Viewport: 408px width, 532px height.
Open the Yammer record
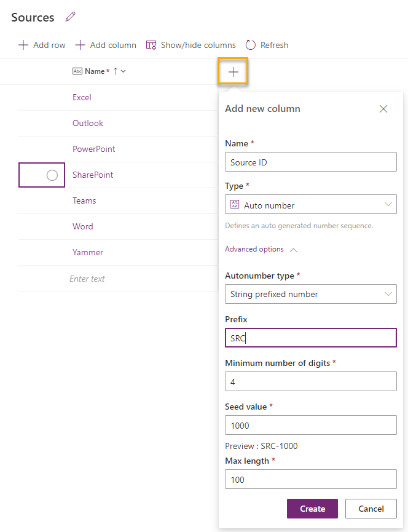(x=87, y=252)
